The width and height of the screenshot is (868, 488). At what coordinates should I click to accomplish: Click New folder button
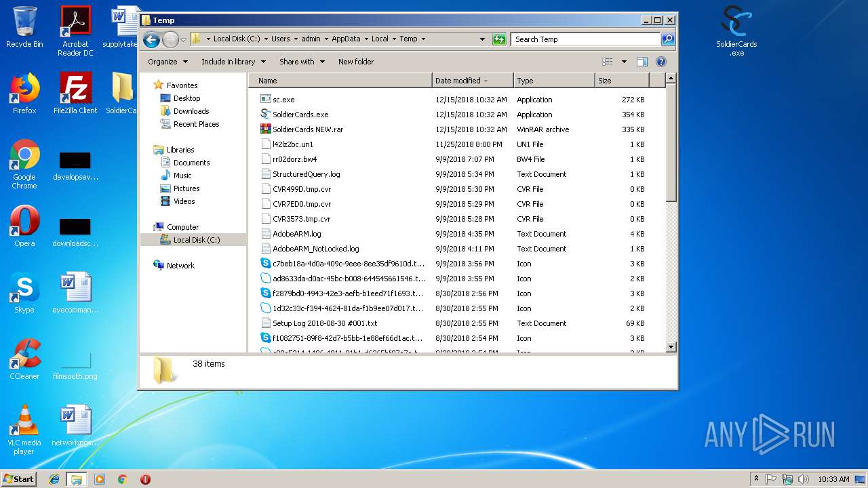click(x=356, y=62)
